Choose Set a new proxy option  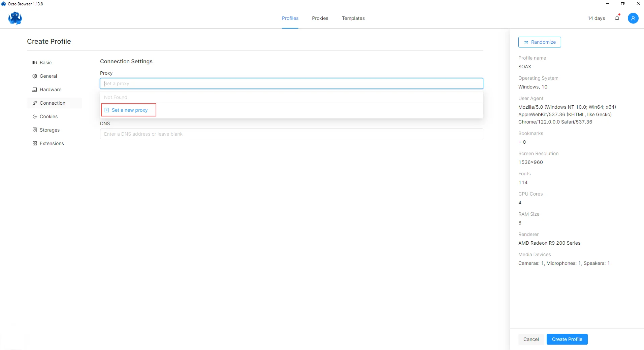[129, 110]
